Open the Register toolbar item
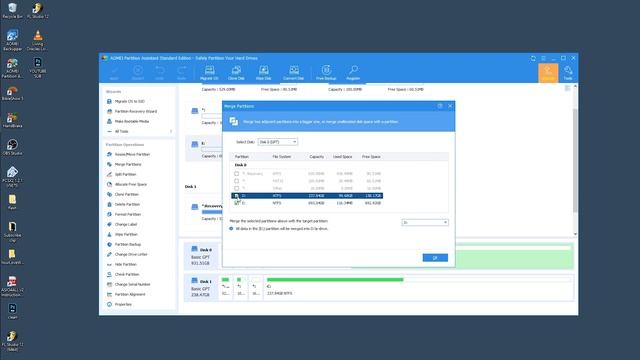Image resolution: width=640 pixels, height=360 pixels. [x=353, y=73]
